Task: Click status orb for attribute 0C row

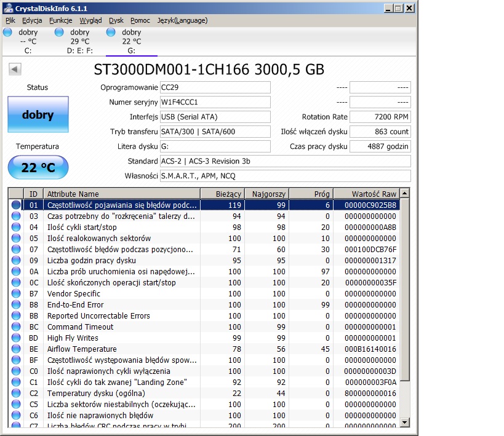Action: tap(16, 282)
